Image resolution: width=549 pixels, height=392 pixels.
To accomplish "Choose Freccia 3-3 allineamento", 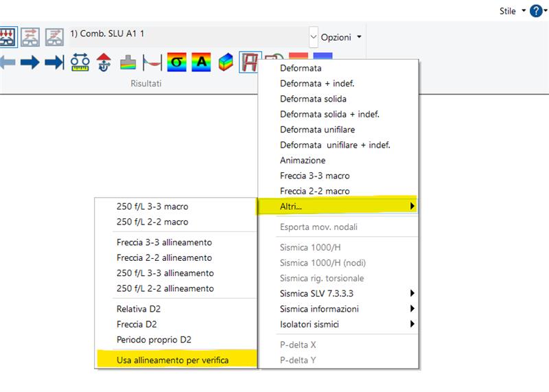I will coord(176,242).
